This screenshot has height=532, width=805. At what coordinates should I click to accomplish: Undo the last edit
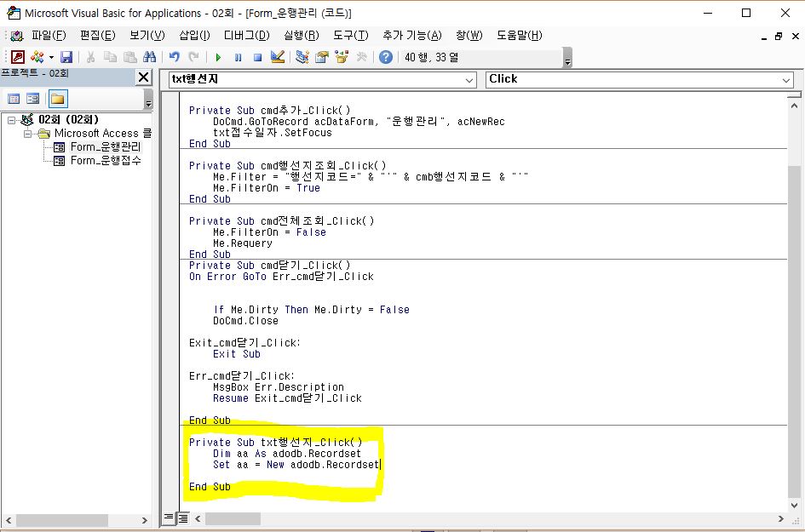pos(175,57)
